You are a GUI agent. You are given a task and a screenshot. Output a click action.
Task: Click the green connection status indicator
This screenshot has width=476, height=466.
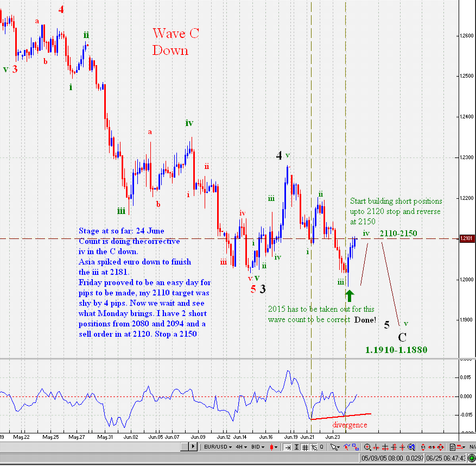click(x=472, y=458)
